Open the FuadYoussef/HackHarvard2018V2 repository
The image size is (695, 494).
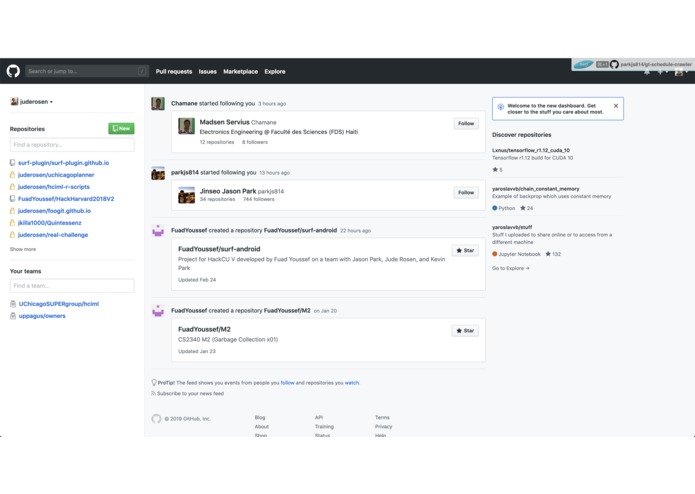coord(66,198)
